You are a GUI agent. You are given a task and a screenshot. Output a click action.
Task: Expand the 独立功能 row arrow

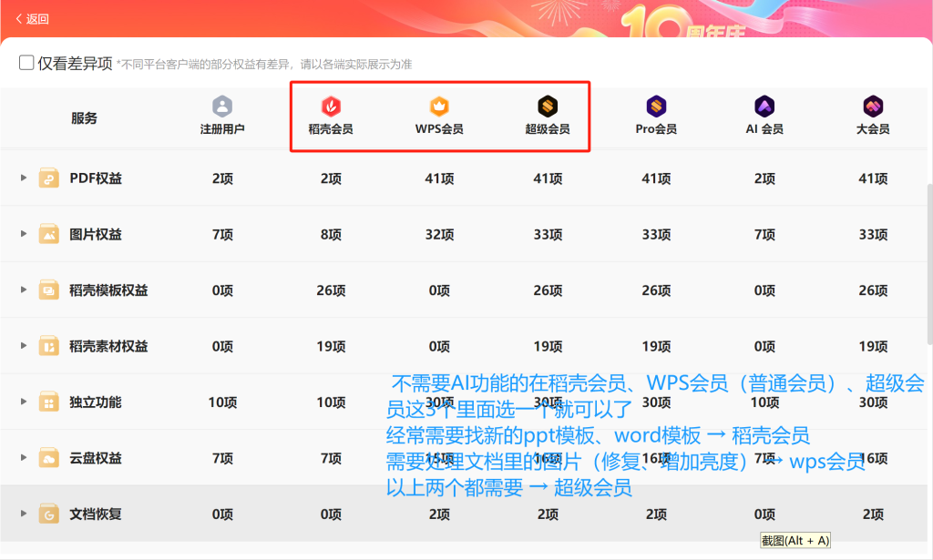tap(23, 402)
